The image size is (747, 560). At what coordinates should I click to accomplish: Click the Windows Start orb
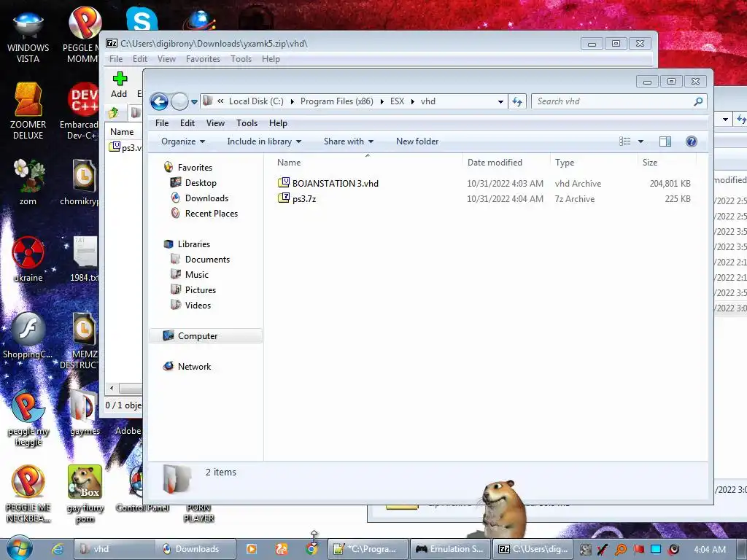(x=20, y=548)
